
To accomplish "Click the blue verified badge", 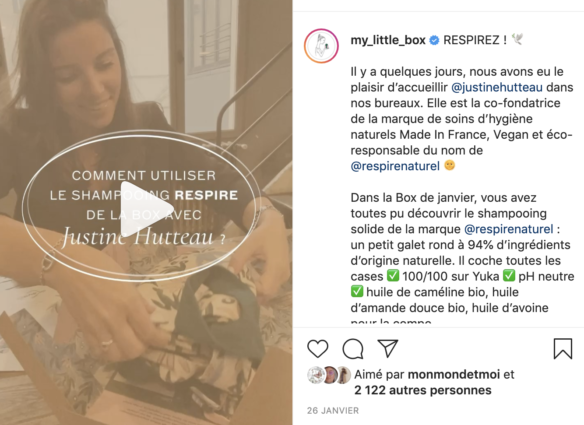I will (x=434, y=40).
